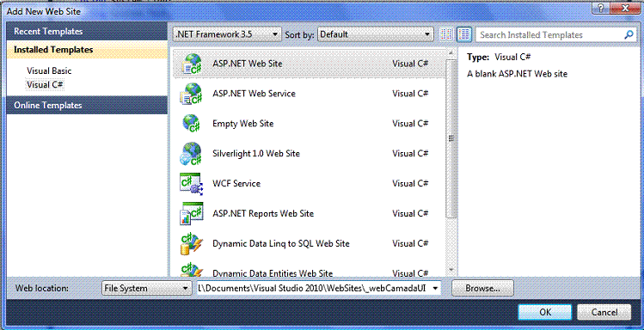This screenshot has width=644, height=330.
Task: Select Visual Basic template category
Action: coord(49,70)
